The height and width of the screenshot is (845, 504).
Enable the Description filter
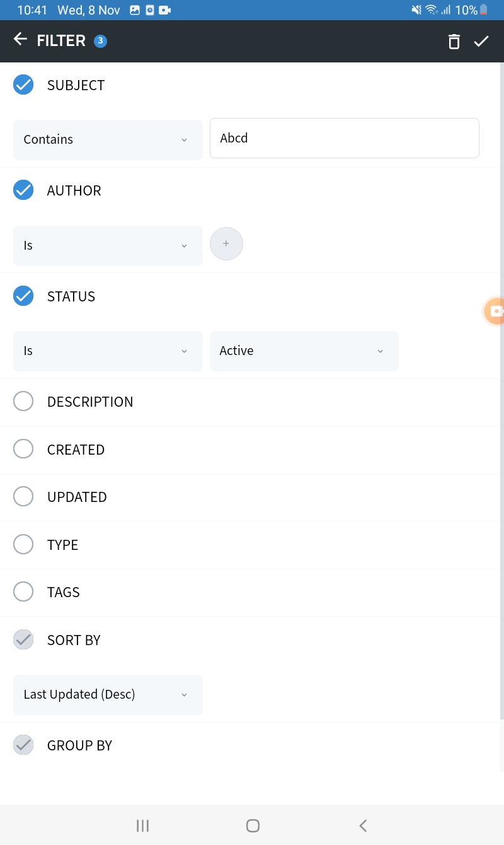coord(23,402)
